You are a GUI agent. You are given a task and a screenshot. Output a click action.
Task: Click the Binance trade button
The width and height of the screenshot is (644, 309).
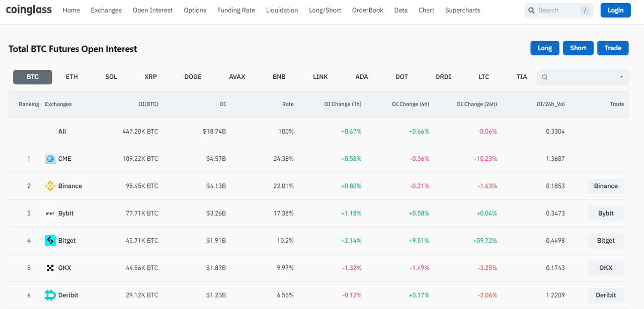pos(606,186)
